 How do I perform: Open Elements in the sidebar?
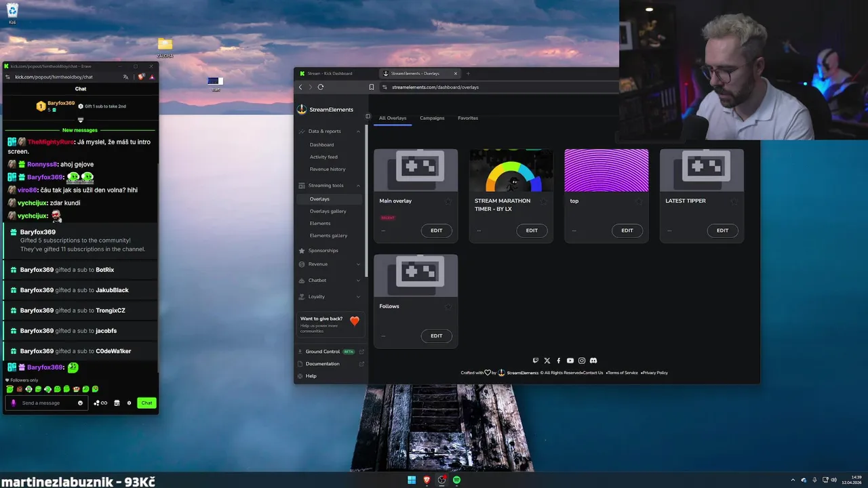[320, 223]
